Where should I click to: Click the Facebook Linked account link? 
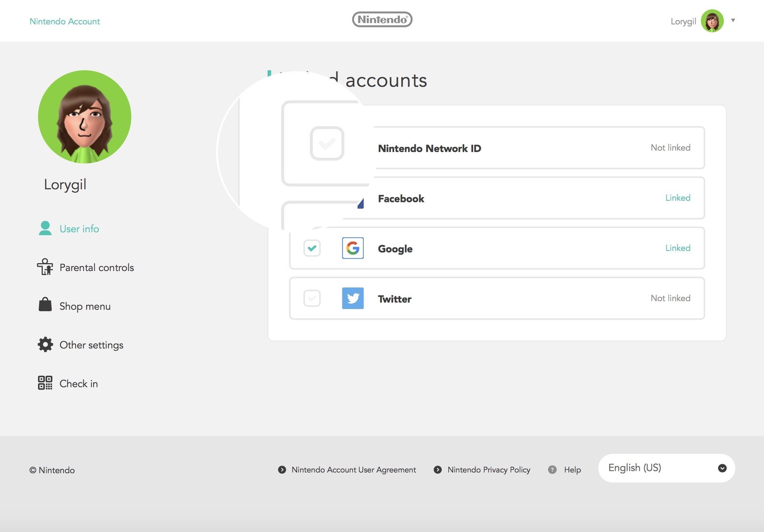click(677, 197)
